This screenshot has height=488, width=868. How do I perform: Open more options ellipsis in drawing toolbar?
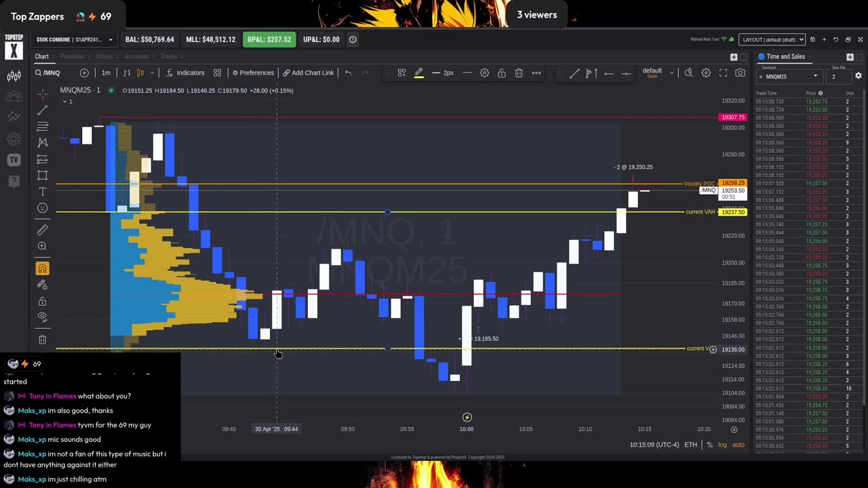(x=536, y=73)
